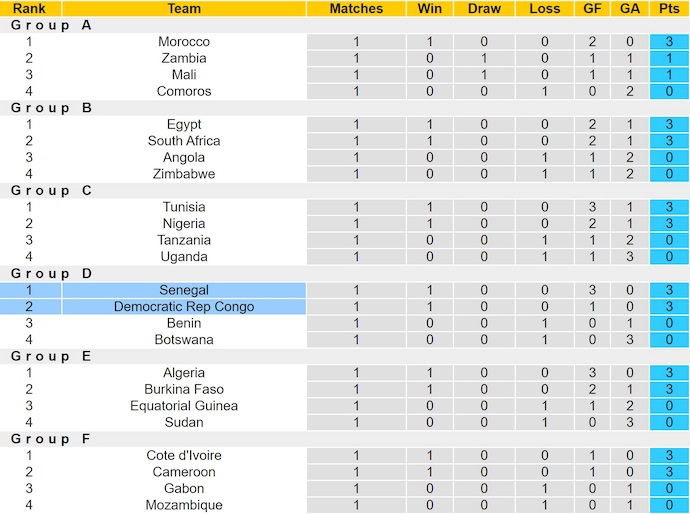Viewport: 690px width, 514px height.
Task: Click on Morocco team name
Action: coord(184,42)
